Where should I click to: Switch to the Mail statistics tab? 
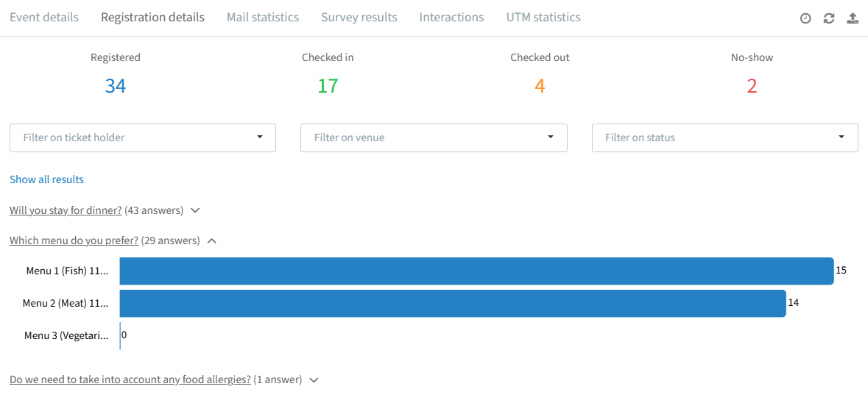coord(263,17)
